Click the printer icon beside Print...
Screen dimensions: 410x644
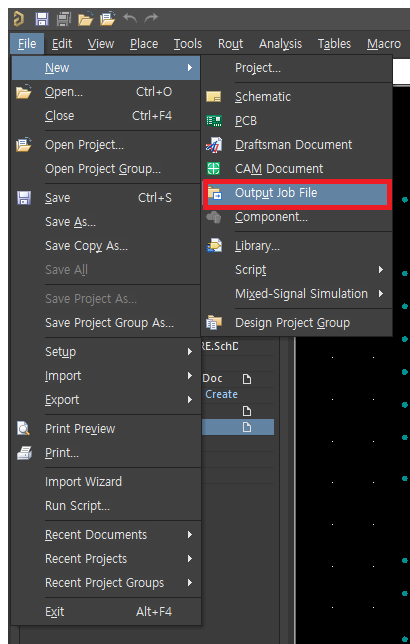tap(24, 453)
